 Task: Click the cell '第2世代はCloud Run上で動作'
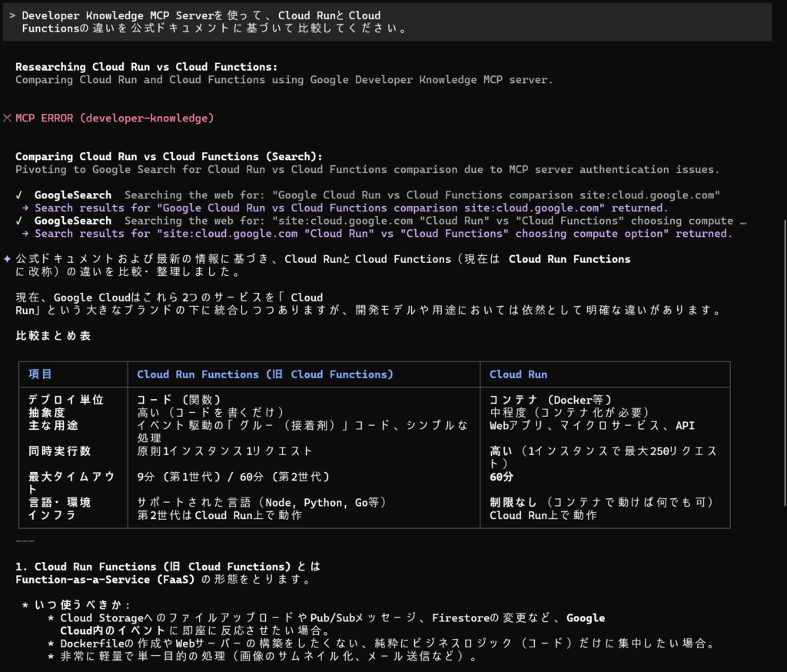[x=219, y=515]
